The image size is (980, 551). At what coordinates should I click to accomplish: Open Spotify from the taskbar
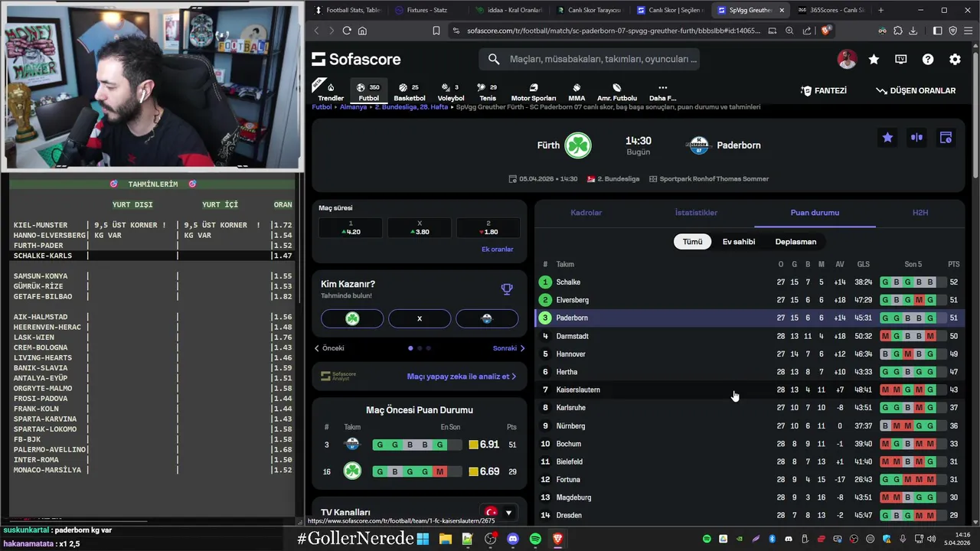535,539
